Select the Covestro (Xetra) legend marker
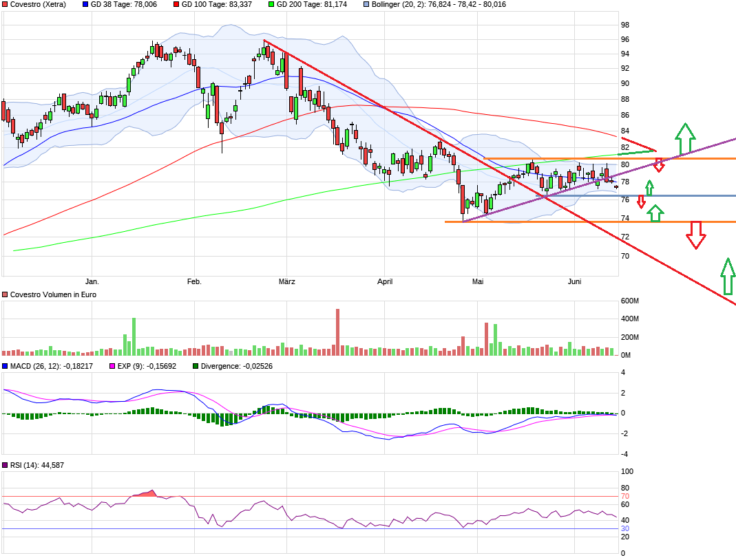 point(6,4)
